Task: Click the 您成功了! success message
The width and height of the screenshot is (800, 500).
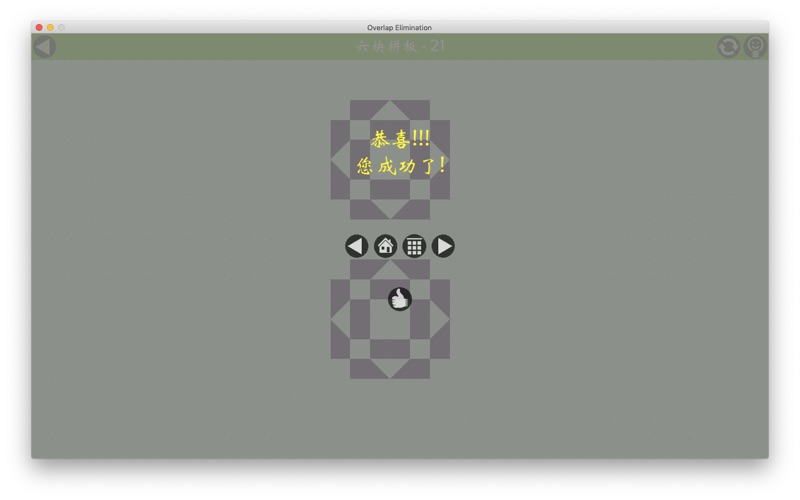Action: click(402, 166)
